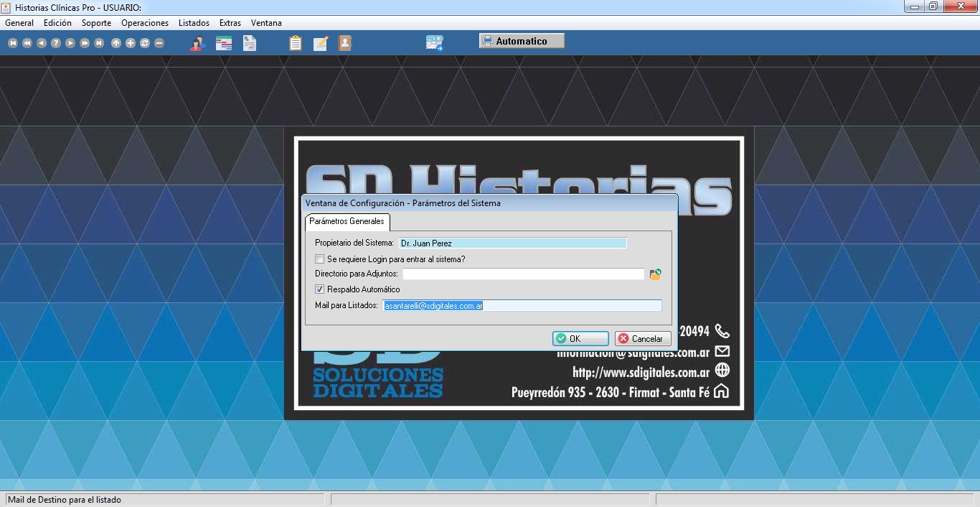Viewport: 980px width, 507px height.
Task: Uncheck Respaldo Automático checkbox
Action: point(320,289)
